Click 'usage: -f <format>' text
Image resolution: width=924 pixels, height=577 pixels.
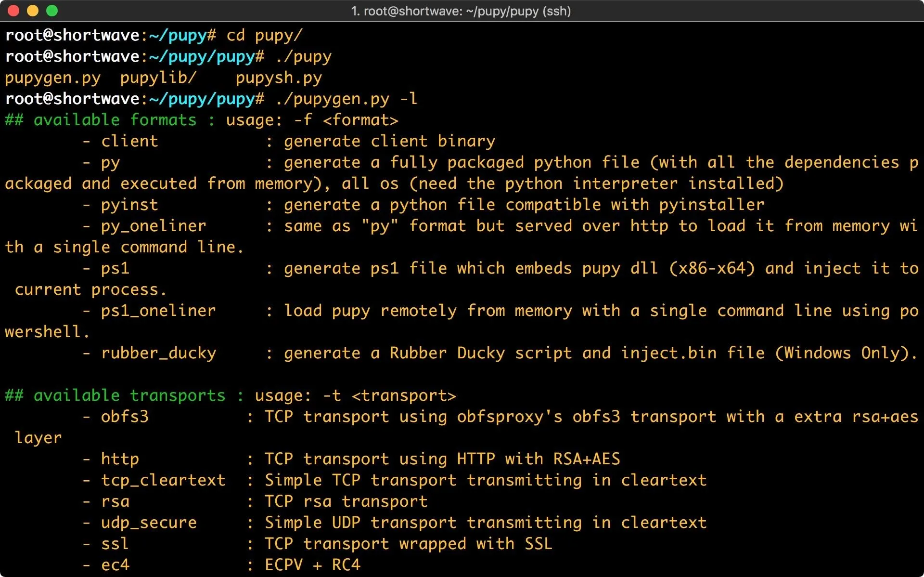tap(312, 120)
